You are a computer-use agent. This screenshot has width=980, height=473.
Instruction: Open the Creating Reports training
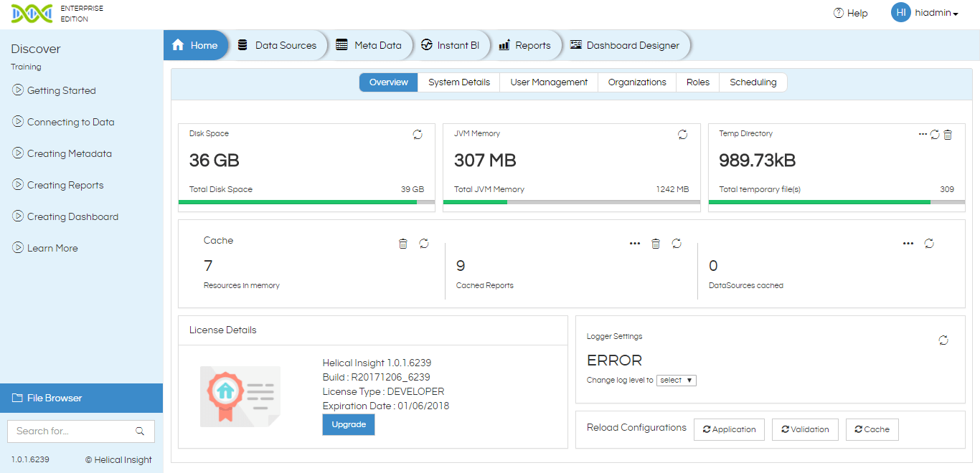tap(58, 185)
